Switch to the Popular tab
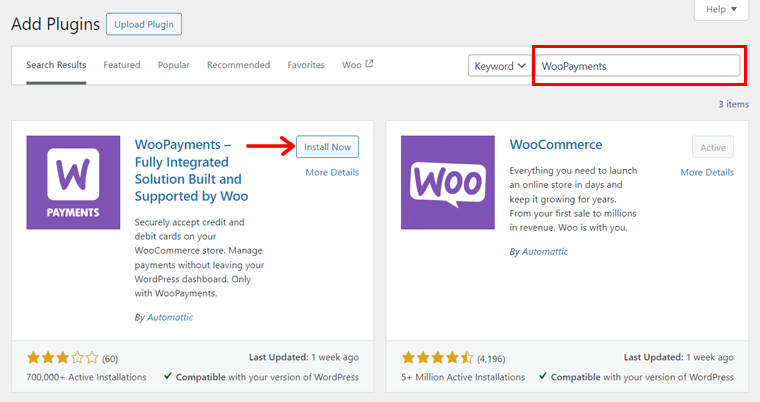The height and width of the screenshot is (402, 760). pyautogui.click(x=173, y=65)
